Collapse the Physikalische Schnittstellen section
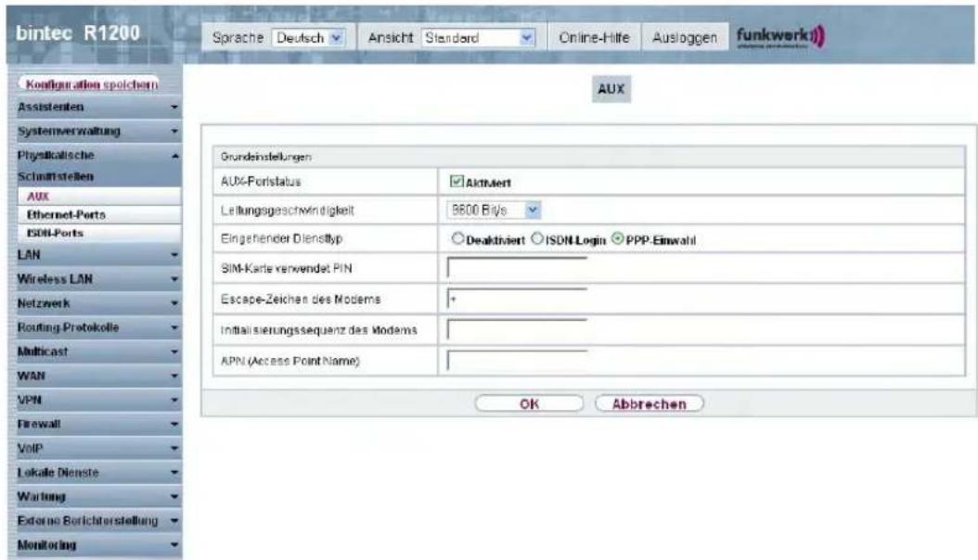 pos(98,165)
